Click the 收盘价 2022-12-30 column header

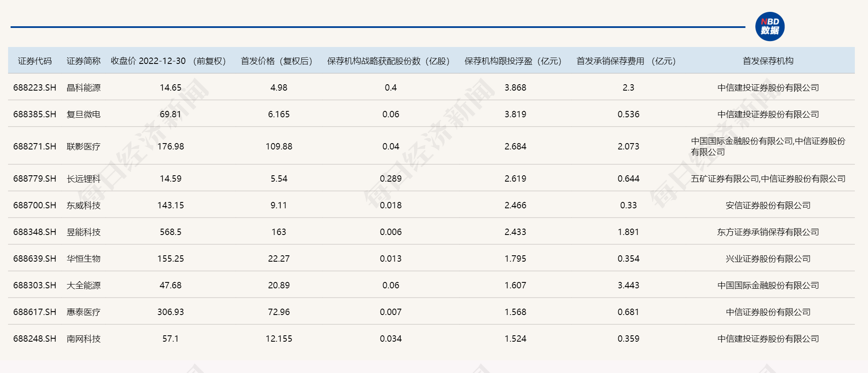[x=168, y=61]
